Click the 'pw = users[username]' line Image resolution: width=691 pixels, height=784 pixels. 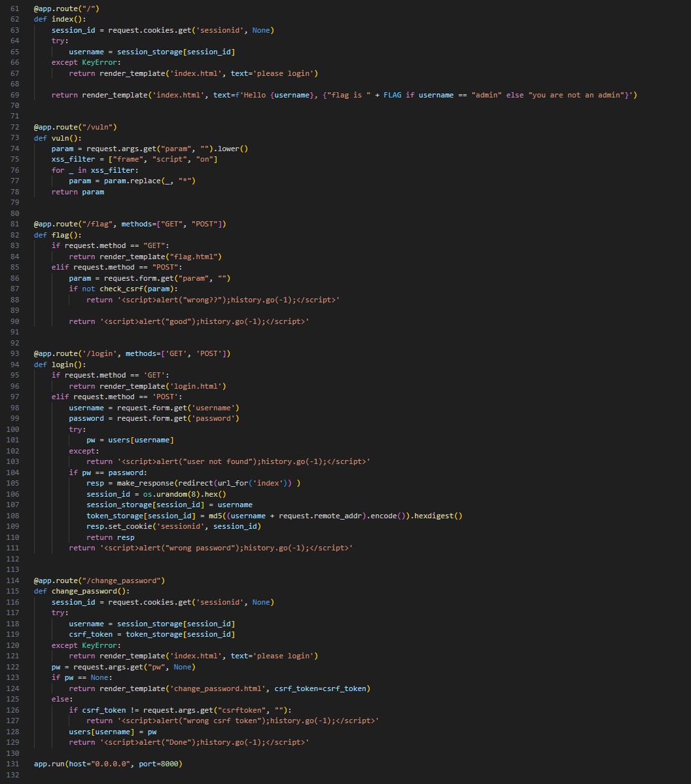coord(130,440)
